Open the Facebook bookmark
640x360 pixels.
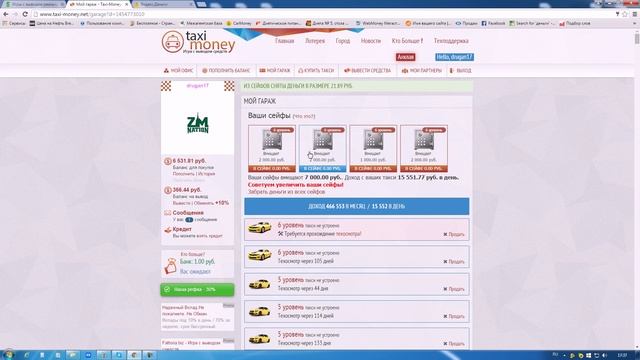pyautogui.click(x=493, y=24)
